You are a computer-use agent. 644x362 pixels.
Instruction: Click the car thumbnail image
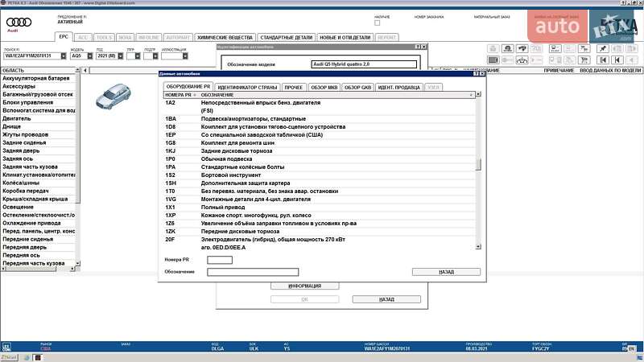click(x=112, y=95)
